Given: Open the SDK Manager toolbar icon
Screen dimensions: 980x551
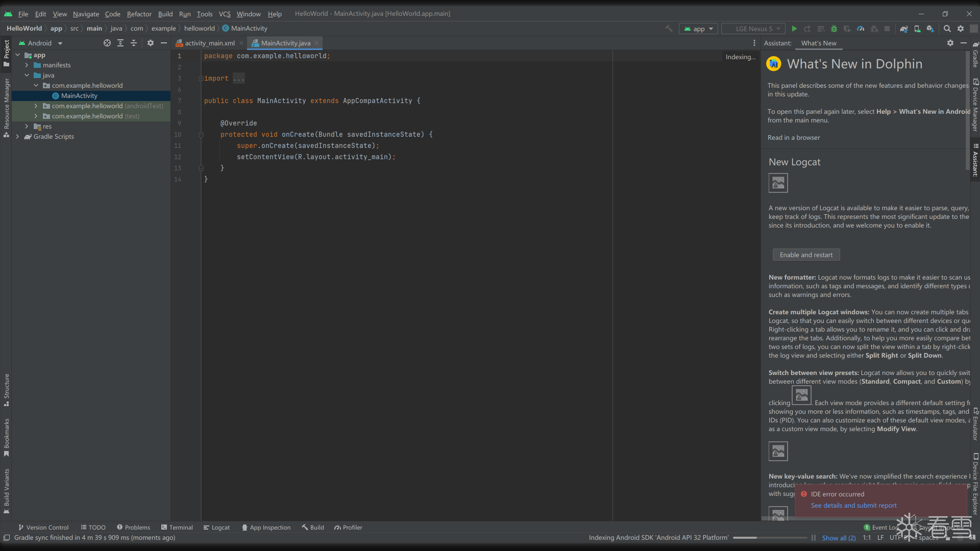Looking at the screenshot, I should [x=930, y=29].
